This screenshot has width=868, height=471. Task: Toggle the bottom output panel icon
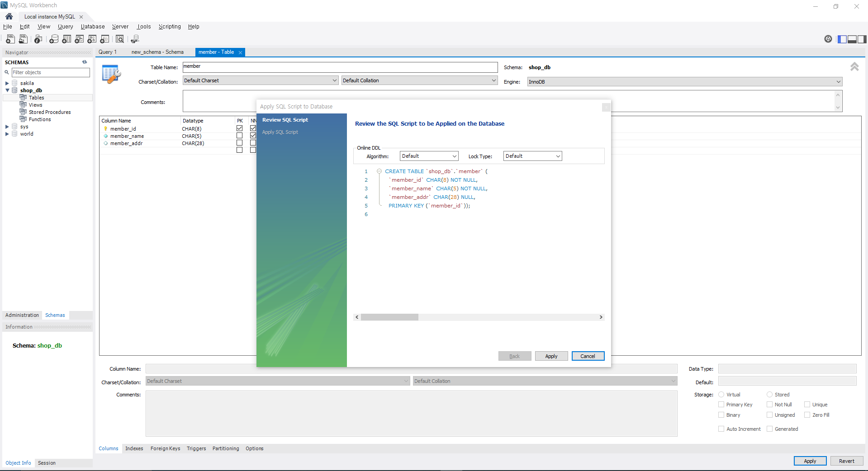tap(852, 39)
